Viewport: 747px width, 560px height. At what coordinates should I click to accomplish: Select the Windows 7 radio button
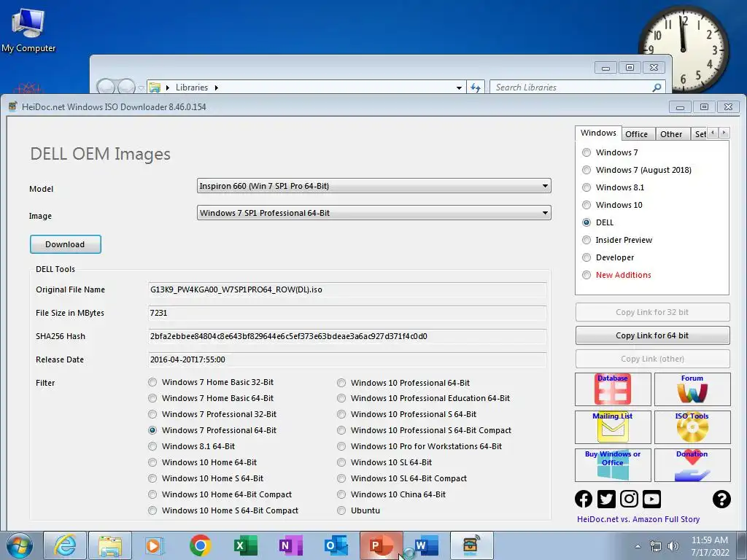point(587,152)
